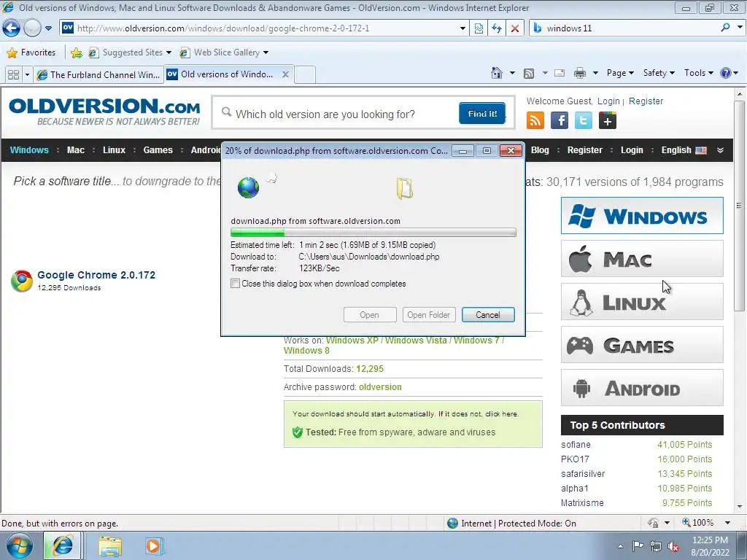
Task: Click the Register link near Welcome Guest
Action: pyautogui.click(x=646, y=101)
